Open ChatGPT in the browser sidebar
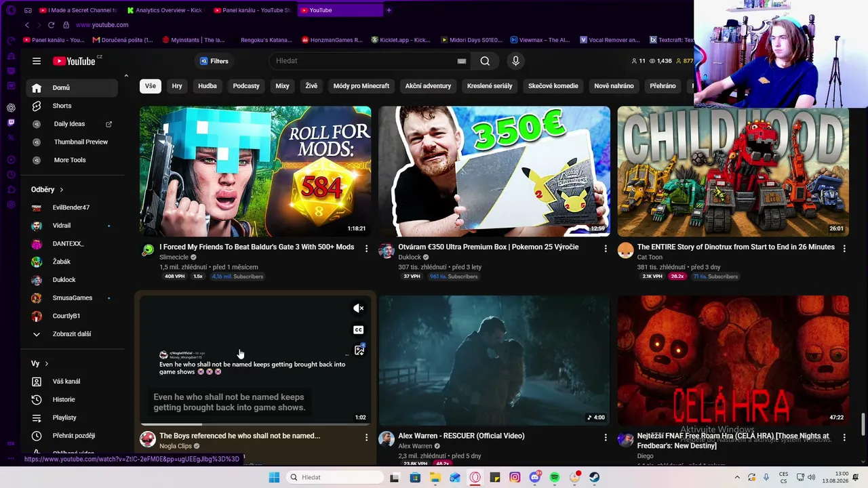This screenshot has height=488, width=868. (11, 108)
